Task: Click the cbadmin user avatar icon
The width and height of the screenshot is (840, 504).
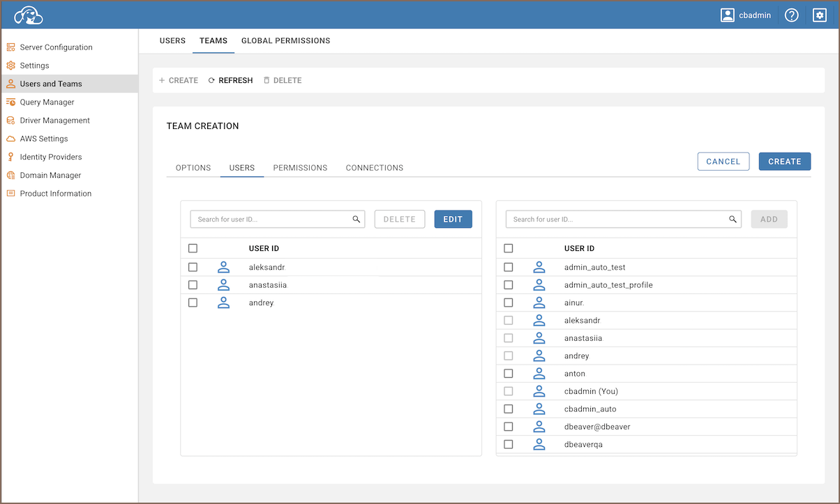Action: click(x=728, y=15)
